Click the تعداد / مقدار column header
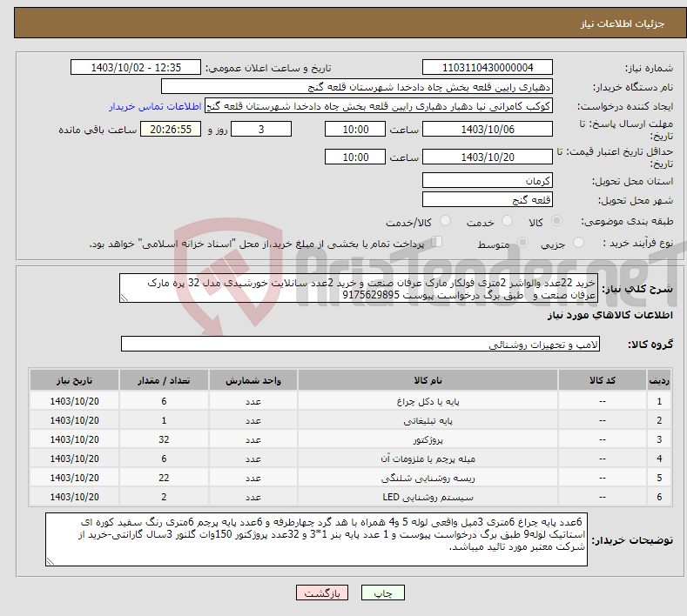 [164, 380]
